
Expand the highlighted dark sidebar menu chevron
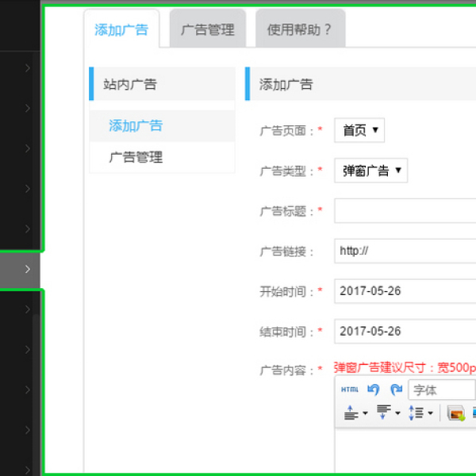(x=27, y=270)
